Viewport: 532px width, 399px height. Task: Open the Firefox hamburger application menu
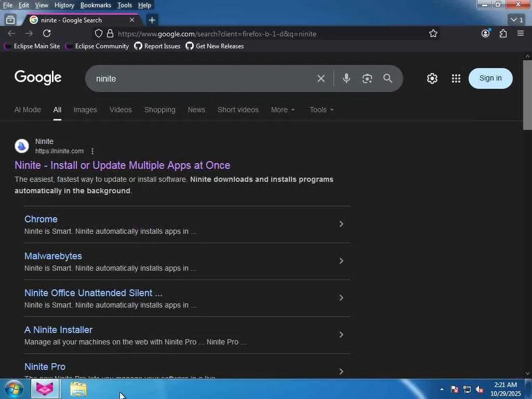point(521,33)
